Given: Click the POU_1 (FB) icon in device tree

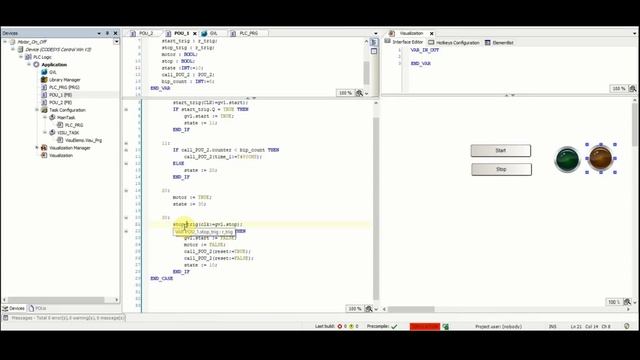Looking at the screenshot, I should 44,95.
